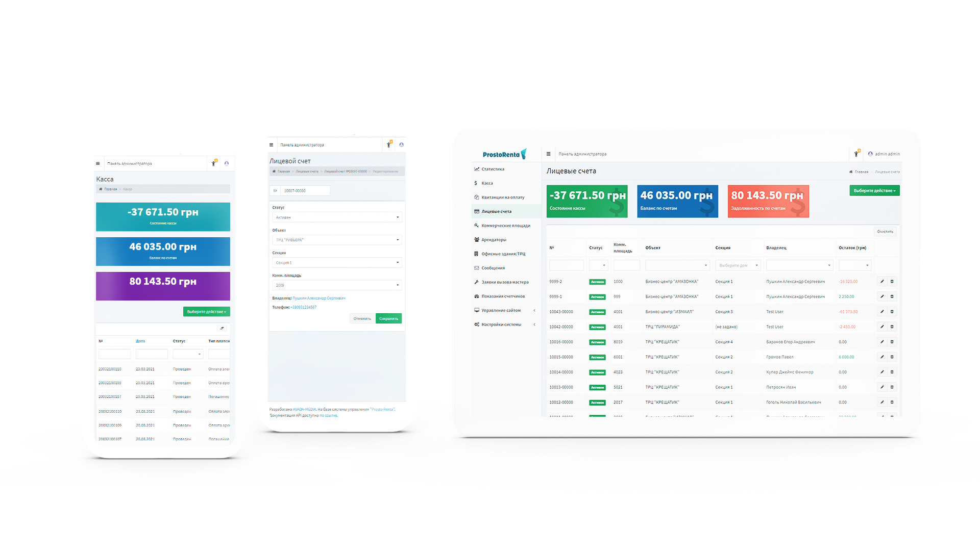Delete account 10012-00000 trash icon
The image size is (980, 551).
coord(892,402)
